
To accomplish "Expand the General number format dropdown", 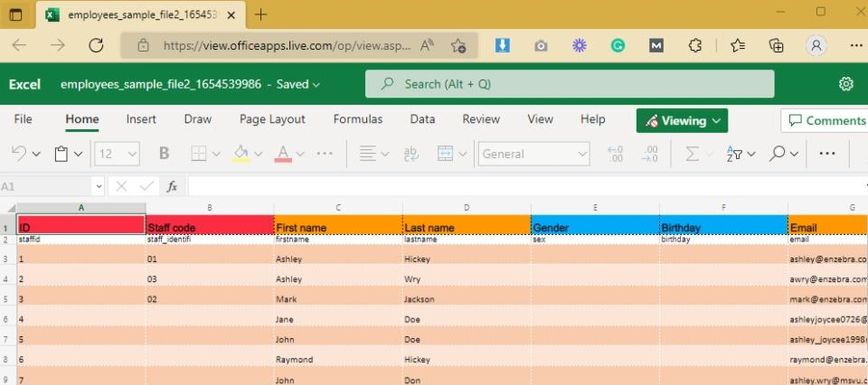I will point(580,154).
